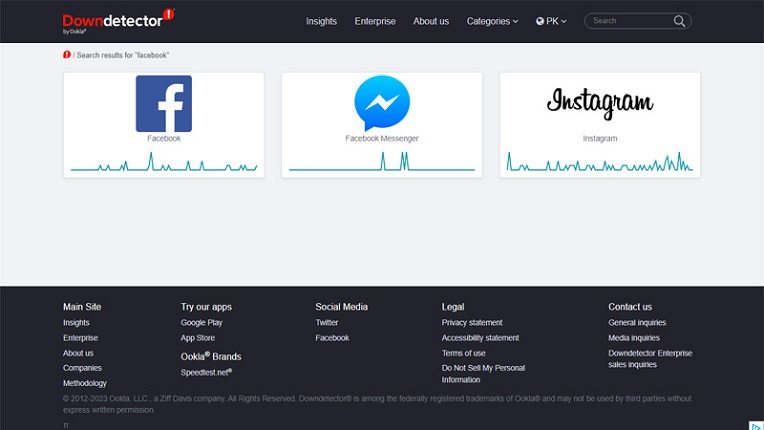The height and width of the screenshot is (430, 764).
Task: Click the red breadcrumb home icon
Action: (x=67, y=55)
